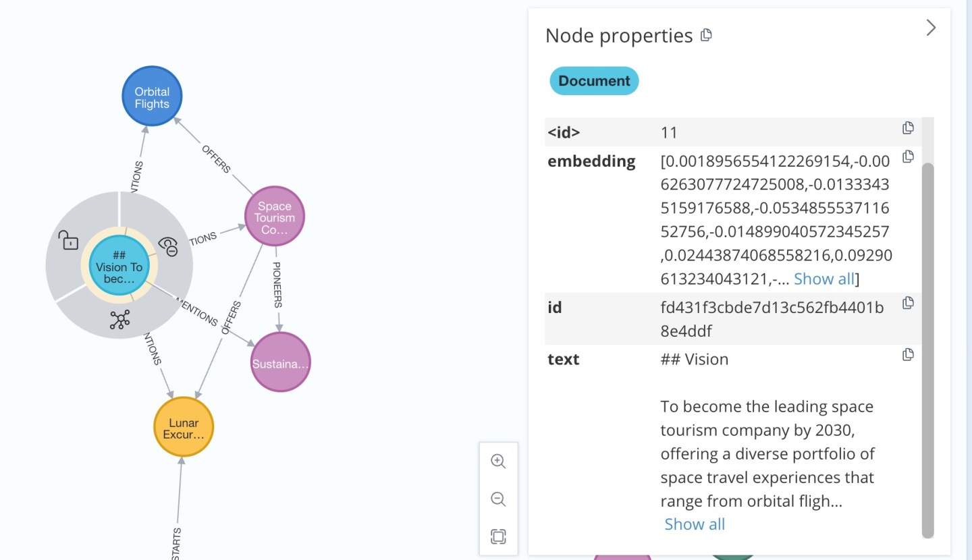
Task: Show all embedding values
Action: pyautogui.click(x=823, y=278)
